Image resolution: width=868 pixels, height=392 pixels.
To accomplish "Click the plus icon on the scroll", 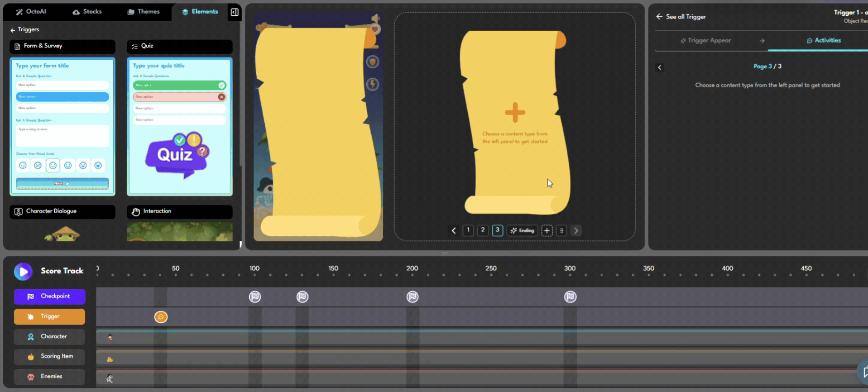I will point(515,113).
